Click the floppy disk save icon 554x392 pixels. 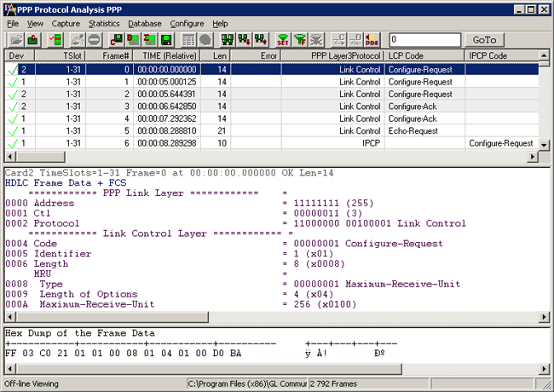click(166, 40)
